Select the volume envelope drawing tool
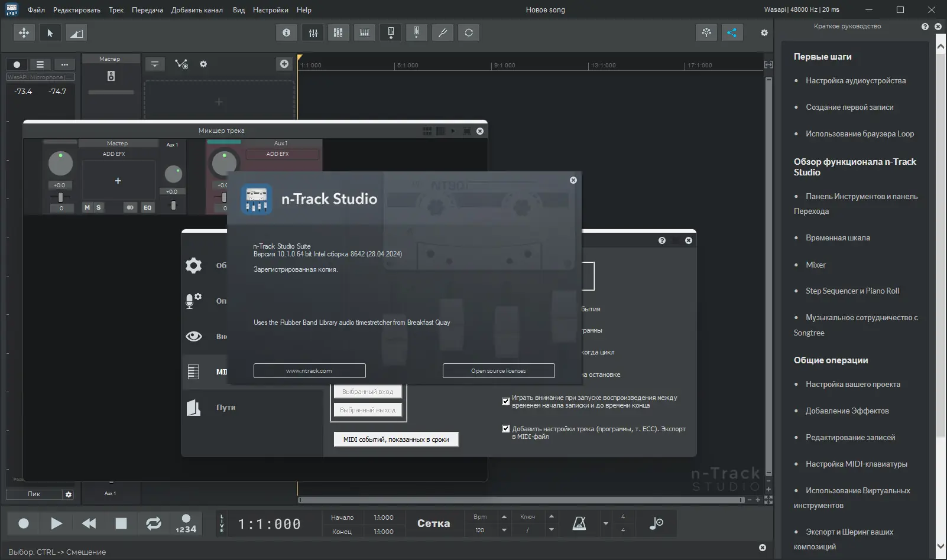This screenshot has width=947, height=560. [x=76, y=33]
